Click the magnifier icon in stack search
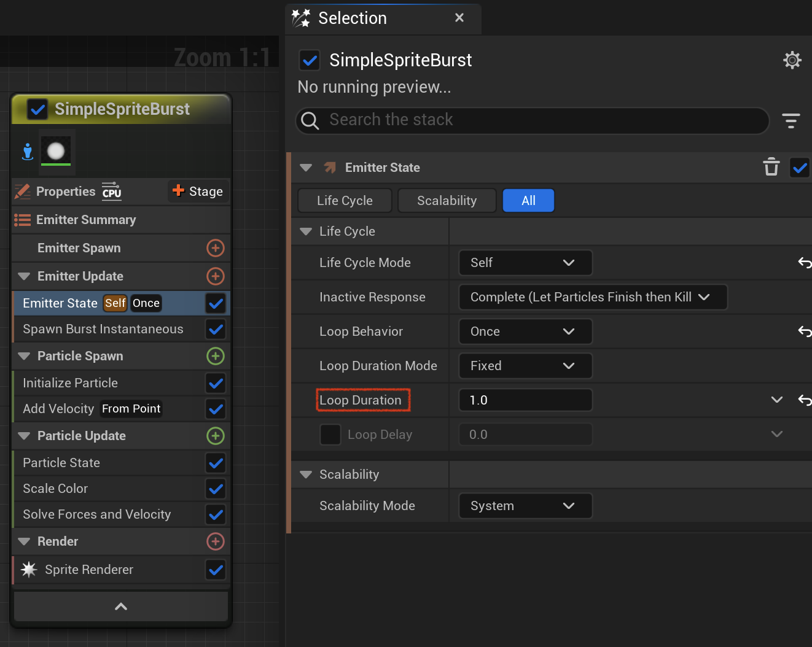812x647 pixels. (310, 120)
